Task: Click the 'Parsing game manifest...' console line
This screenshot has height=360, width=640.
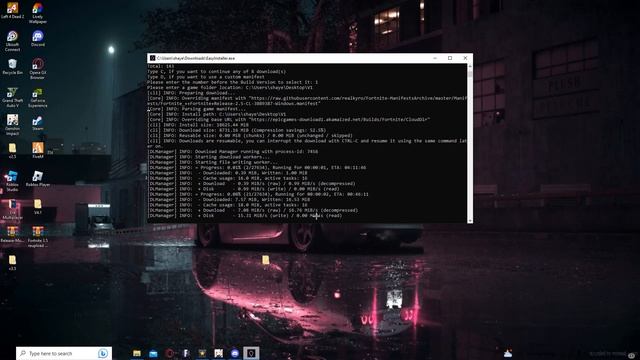Action: pos(197,109)
